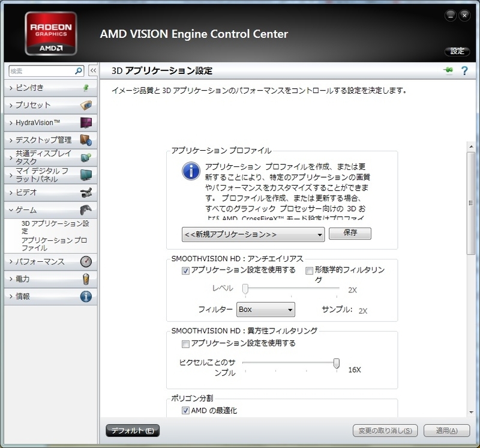Click the blue information icon in profile box

coord(191,171)
